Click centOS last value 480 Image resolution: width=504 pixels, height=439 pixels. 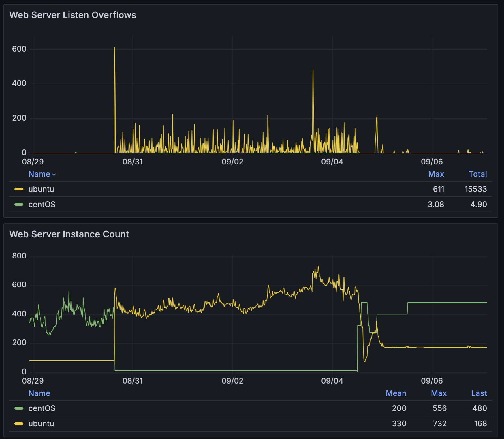coord(479,408)
